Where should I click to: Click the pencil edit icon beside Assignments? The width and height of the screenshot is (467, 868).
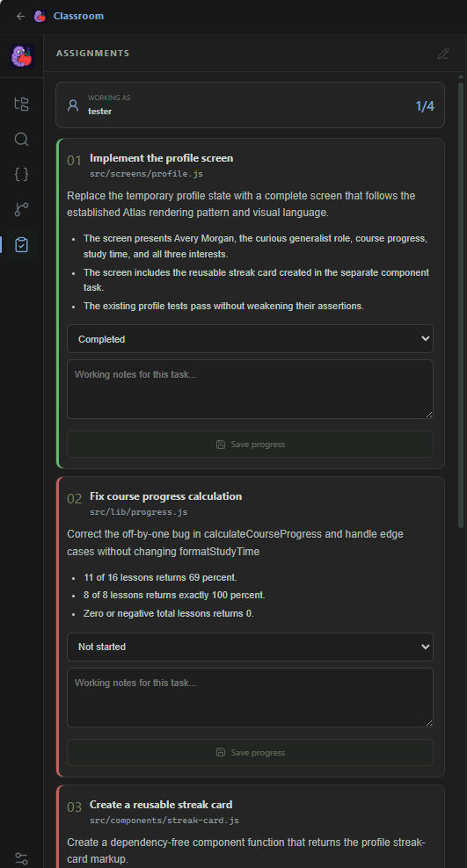(x=442, y=54)
